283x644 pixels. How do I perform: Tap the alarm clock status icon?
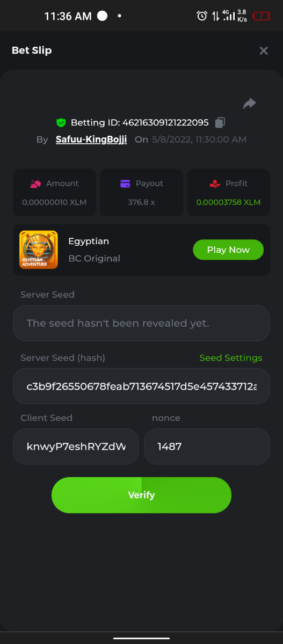tap(202, 16)
